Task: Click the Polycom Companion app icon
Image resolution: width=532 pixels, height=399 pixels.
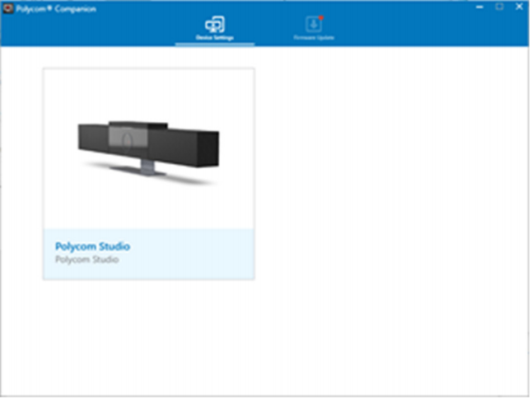Action: [7, 8]
